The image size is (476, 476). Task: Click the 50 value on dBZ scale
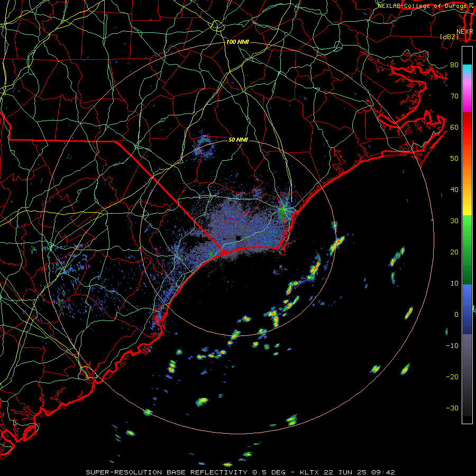[x=454, y=159]
